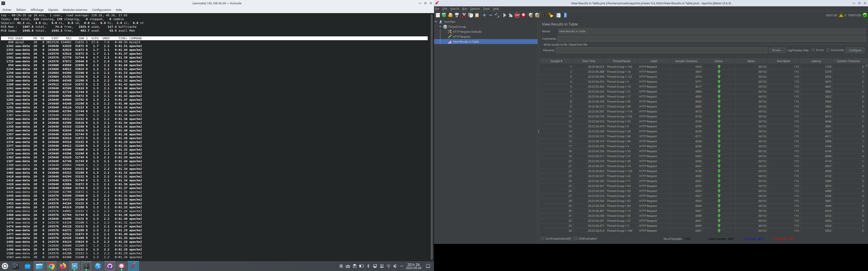Click the Clear All double-broom icon
Image resolution: width=868 pixels, height=271 pixels.
click(538, 15)
